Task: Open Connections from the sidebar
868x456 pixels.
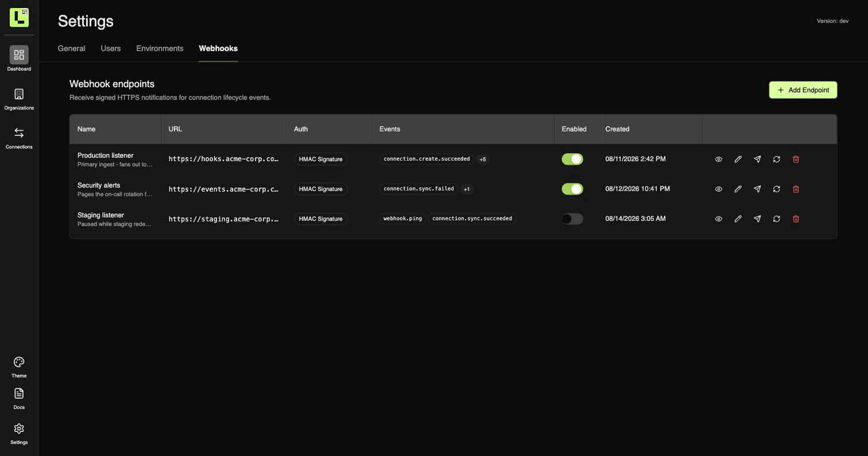Action: pos(19,138)
